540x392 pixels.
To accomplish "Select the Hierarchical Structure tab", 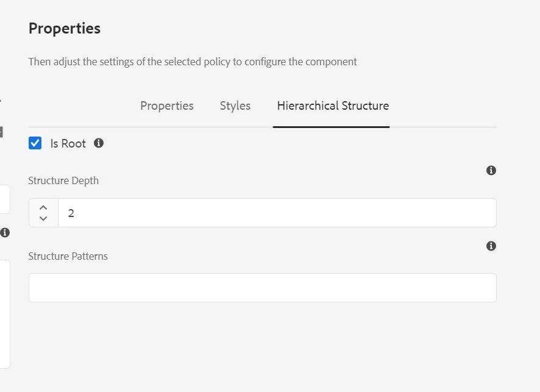I will point(333,106).
